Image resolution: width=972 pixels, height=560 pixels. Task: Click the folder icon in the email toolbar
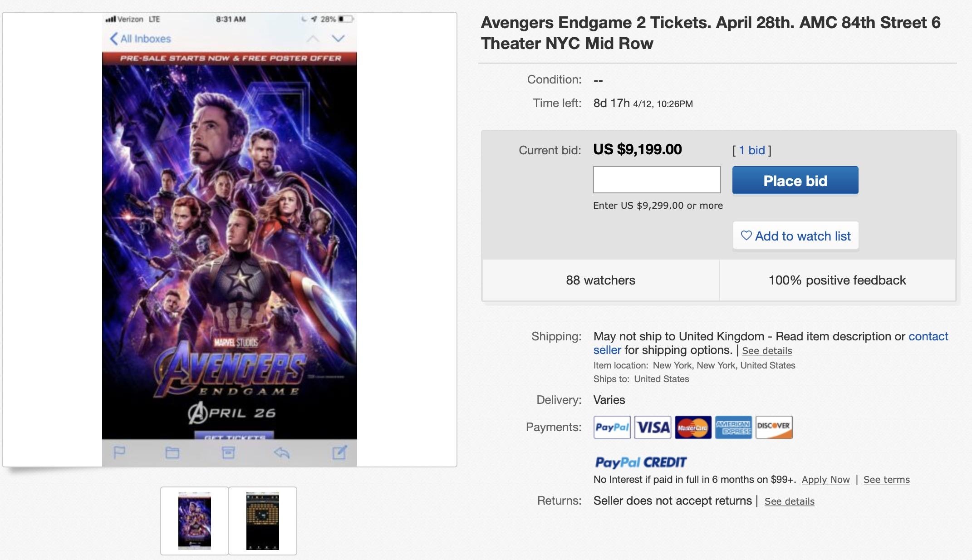coord(172,452)
